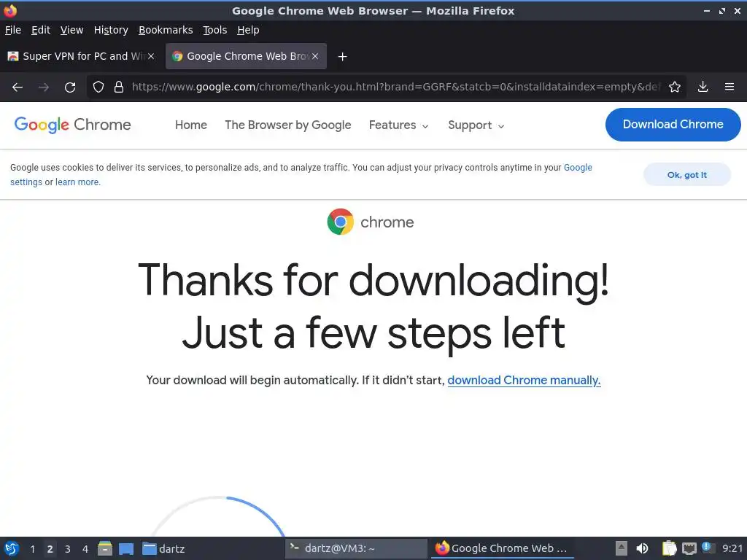Dismiss cookie notice with Ok, got it
The height and width of the screenshot is (560, 747).
[686, 175]
